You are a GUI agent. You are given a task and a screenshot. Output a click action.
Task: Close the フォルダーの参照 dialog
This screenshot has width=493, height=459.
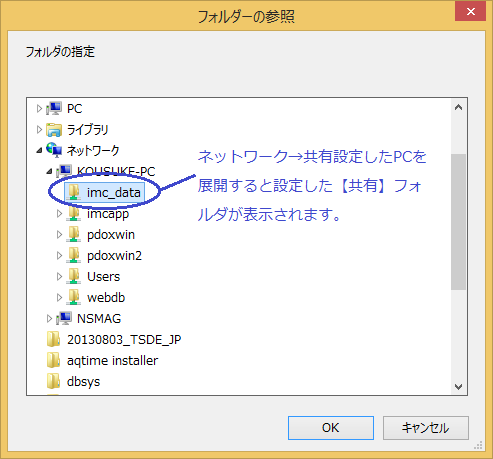(x=470, y=11)
